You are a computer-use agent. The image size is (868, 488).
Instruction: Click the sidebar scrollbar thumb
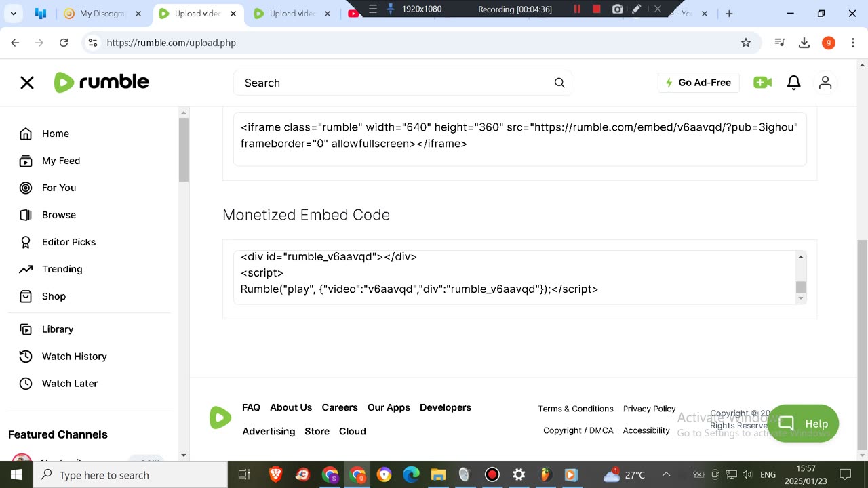click(x=184, y=150)
